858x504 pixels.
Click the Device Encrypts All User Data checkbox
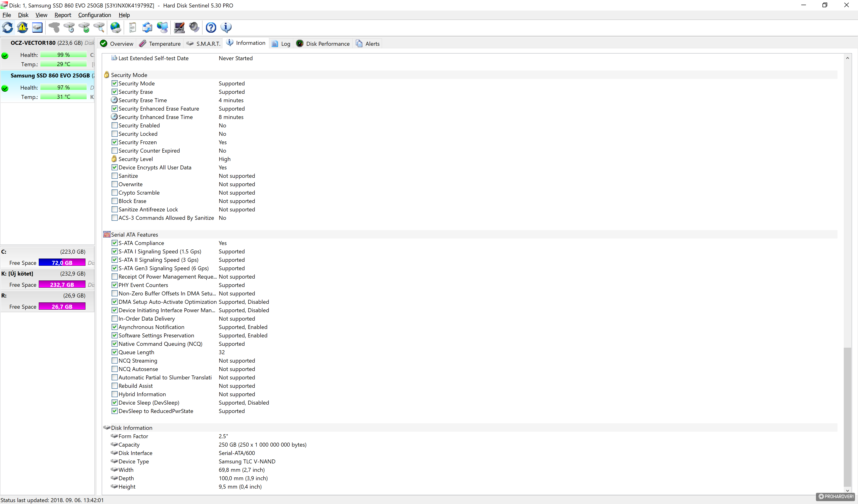[115, 167]
